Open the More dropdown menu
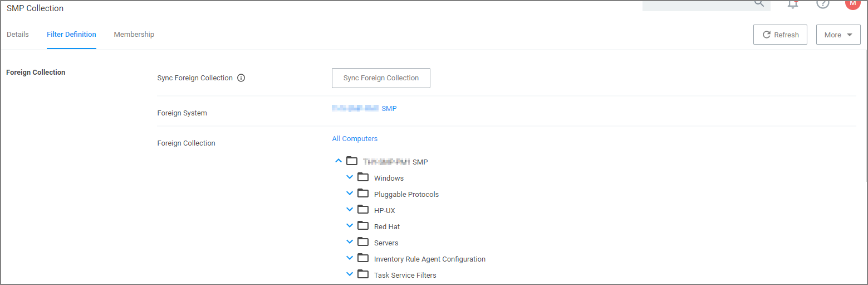The image size is (868, 285). coord(838,35)
